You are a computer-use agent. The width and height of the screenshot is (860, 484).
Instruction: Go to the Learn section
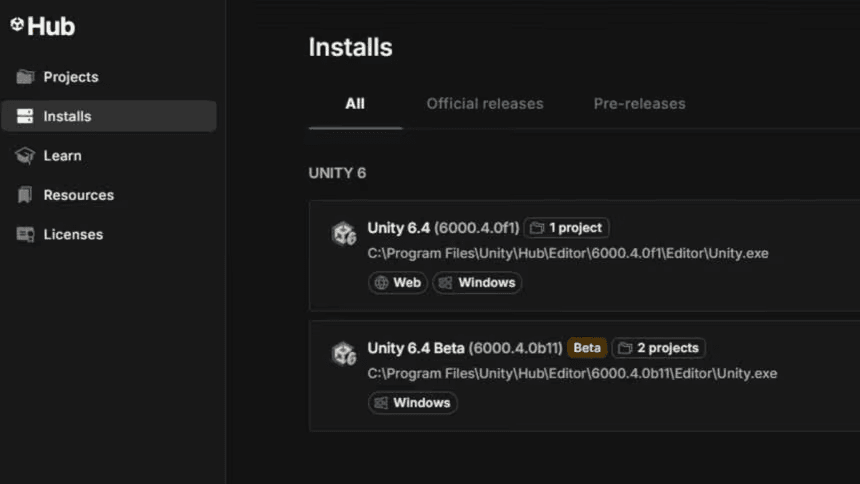click(x=109, y=155)
